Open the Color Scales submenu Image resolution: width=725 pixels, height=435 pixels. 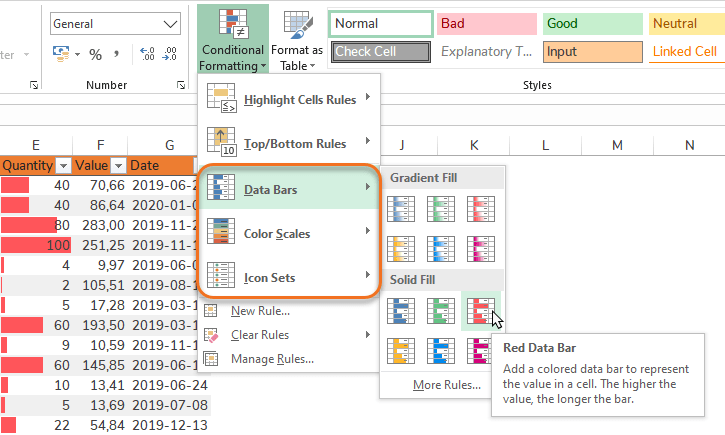(x=290, y=233)
